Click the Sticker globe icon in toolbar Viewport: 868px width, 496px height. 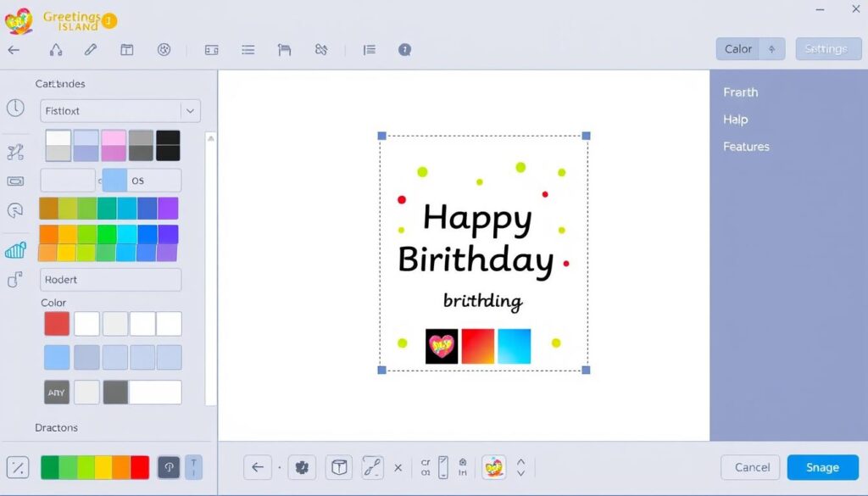click(162, 49)
